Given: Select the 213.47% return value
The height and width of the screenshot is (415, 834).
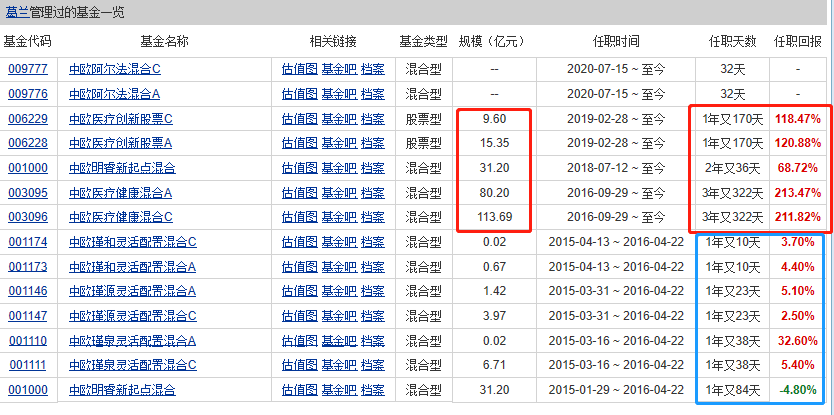Looking at the screenshot, I should click(x=797, y=193).
